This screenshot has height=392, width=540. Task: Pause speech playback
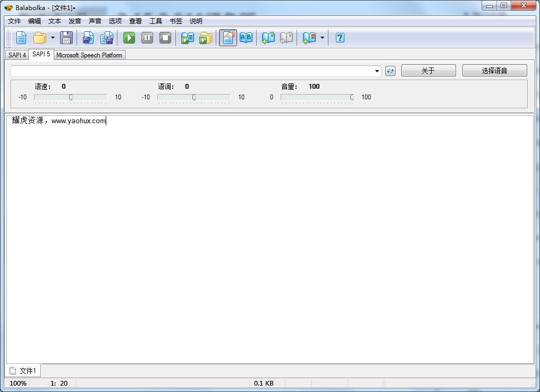pyautogui.click(x=147, y=38)
